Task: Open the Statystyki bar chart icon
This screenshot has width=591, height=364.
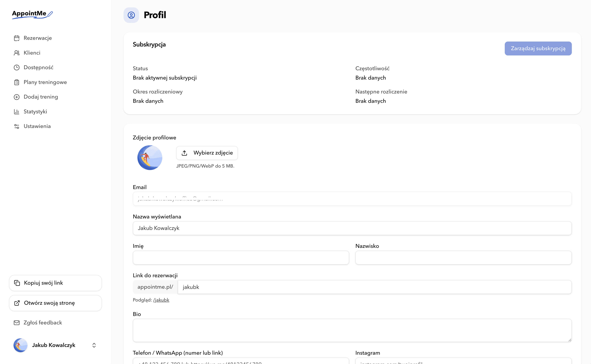Action: pos(17,111)
